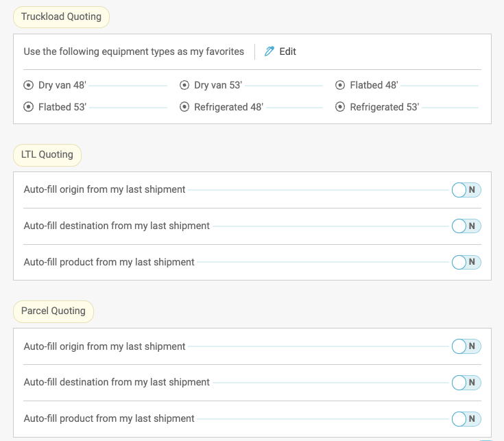Image resolution: width=504 pixels, height=441 pixels.
Task: Toggle LTL auto-fill destination switch
Action: [x=466, y=226]
